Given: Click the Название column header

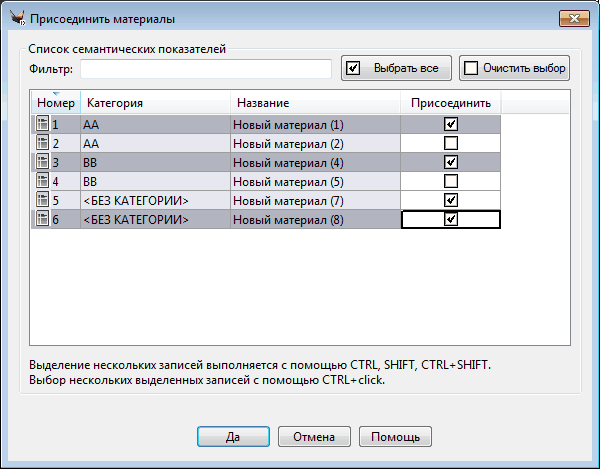Looking at the screenshot, I should click(315, 103).
